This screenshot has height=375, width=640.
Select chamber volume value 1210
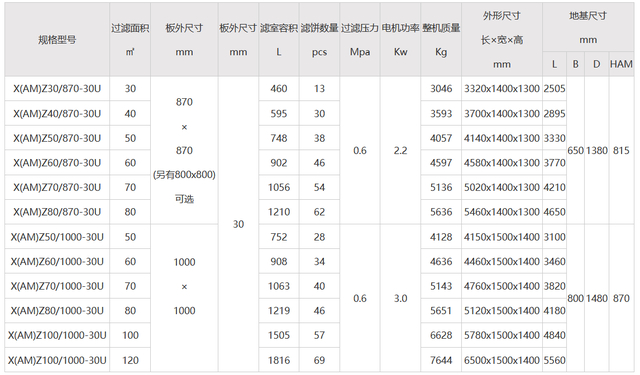click(279, 212)
